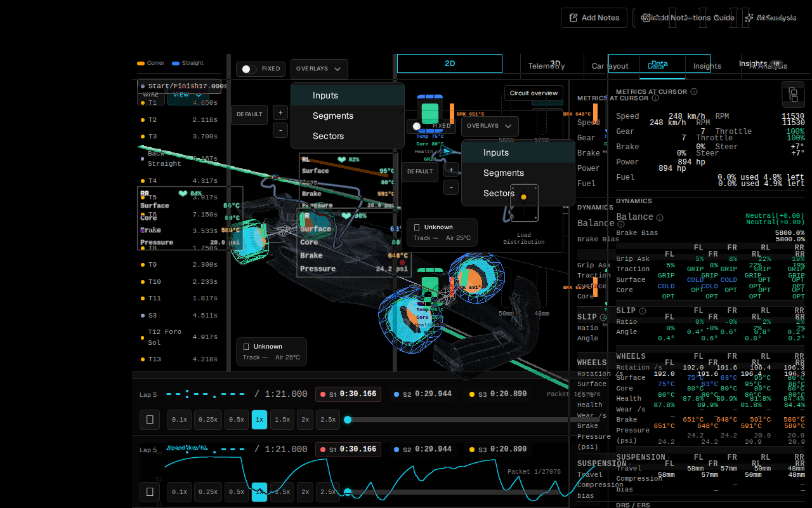Switch to the 2D view tab
This screenshot has width=812, height=508.
pyautogui.click(x=450, y=63)
